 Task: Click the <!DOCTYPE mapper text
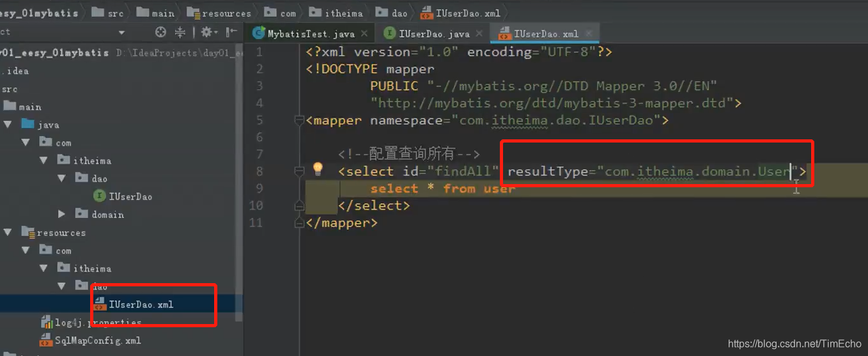[x=370, y=68]
